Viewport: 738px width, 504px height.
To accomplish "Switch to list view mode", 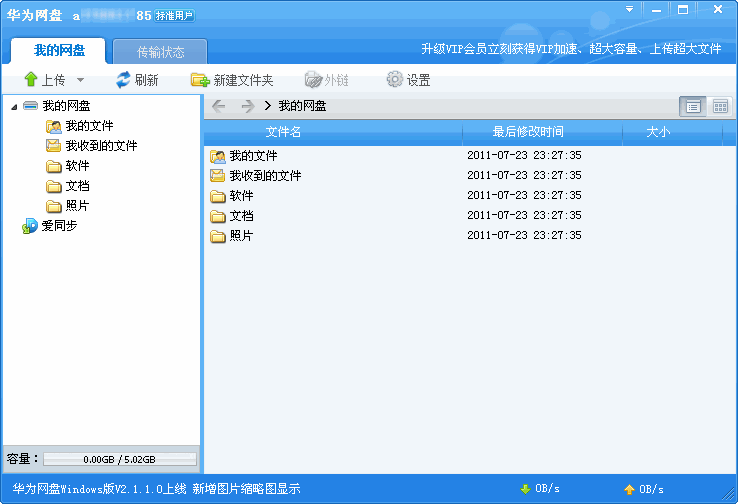I will coord(693,107).
